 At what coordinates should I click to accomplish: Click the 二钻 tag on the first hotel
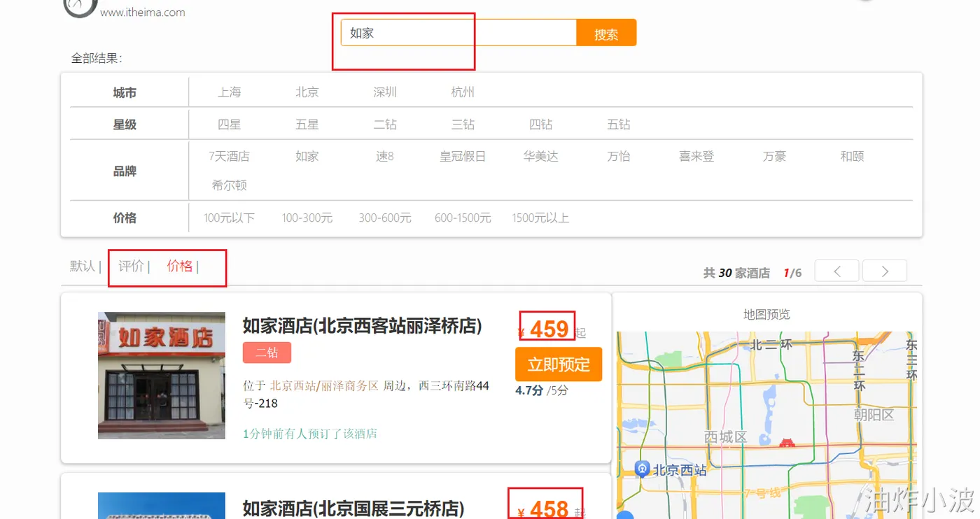pos(267,353)
